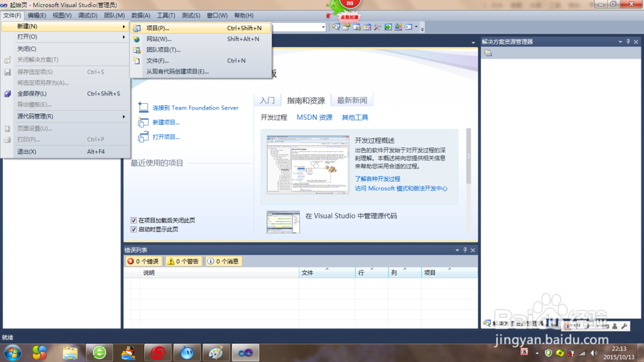Click the toolbar icon inside the 解决方案资源管理器 panel
644x362 pixels.
[x=488, y=53]
